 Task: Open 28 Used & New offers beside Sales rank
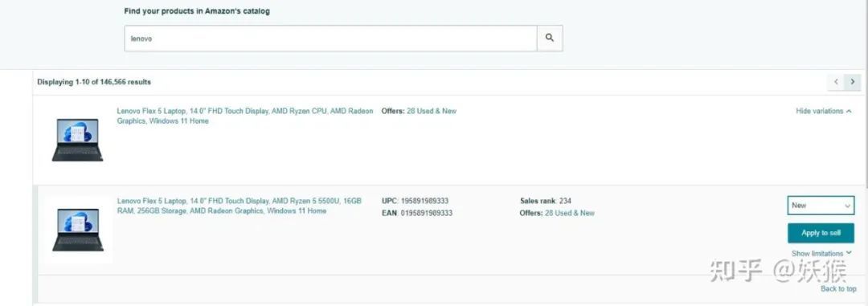(x=570, y=213)
